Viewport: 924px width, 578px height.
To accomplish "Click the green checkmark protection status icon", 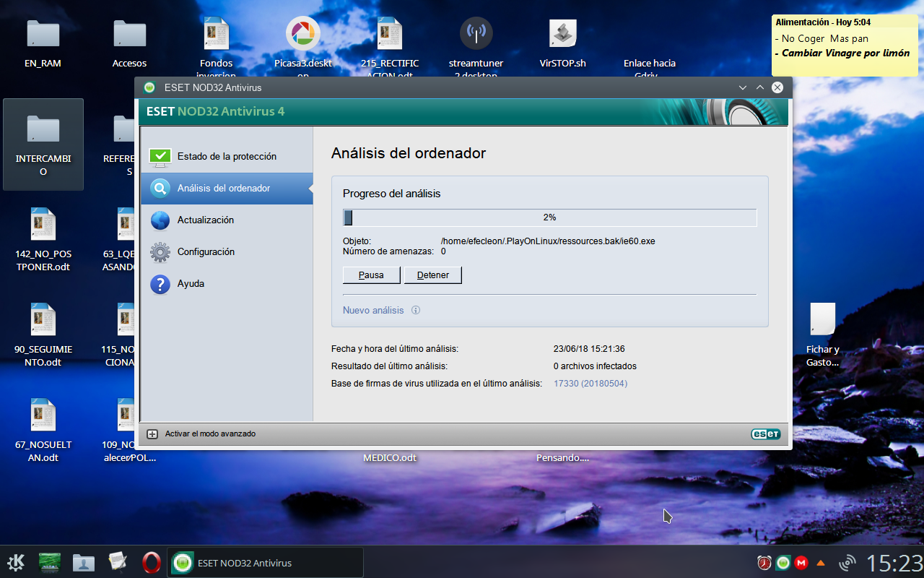I will coord(160,157).
